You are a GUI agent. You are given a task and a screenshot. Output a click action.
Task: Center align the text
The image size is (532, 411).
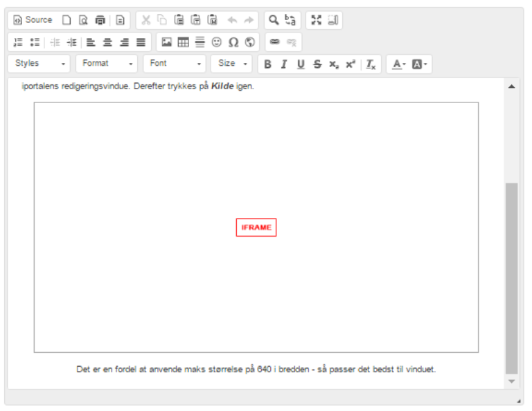[x=107, y=42]
